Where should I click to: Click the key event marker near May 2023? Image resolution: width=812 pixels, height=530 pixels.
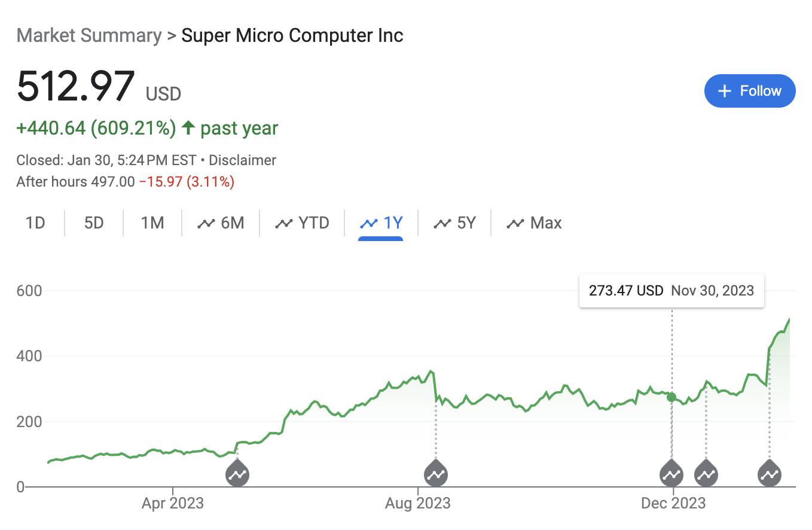tap(237, 474)
